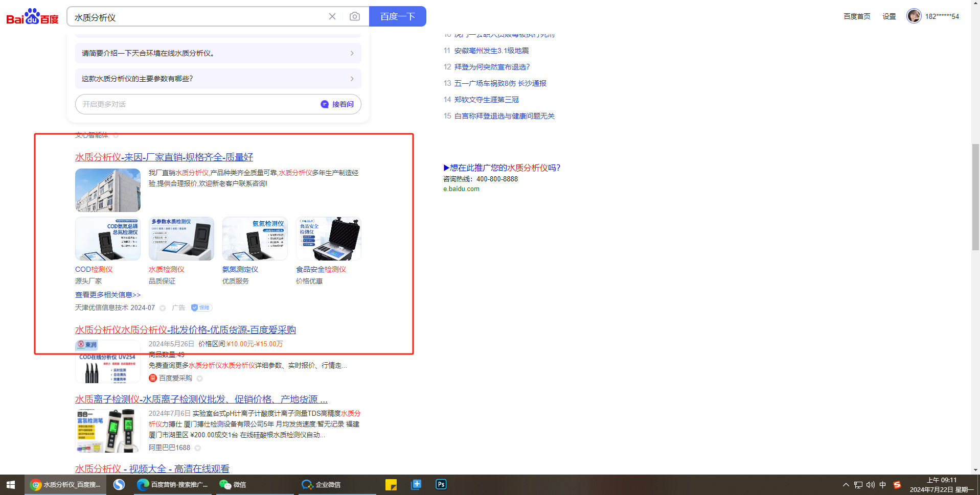Open 水质检测仪 product image

[x=181, y=239]
